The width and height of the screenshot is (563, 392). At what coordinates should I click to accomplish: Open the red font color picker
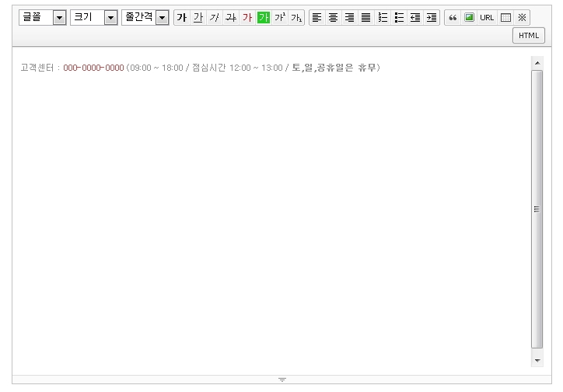click(x=247, y=18)
